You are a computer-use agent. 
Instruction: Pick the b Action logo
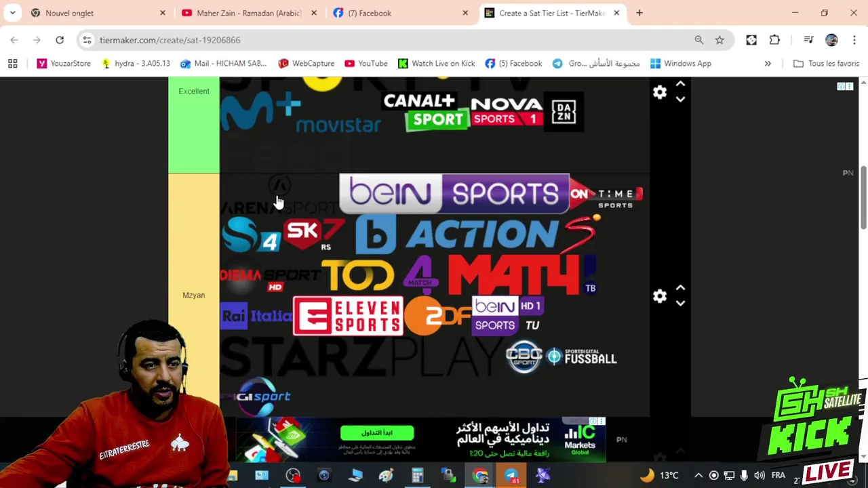click(456, 235)
